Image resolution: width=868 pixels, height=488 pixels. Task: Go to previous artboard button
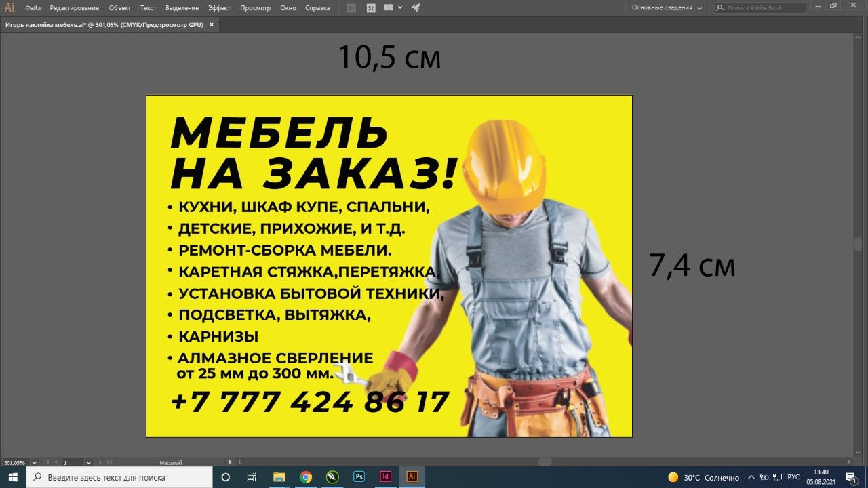click(56, 462)
